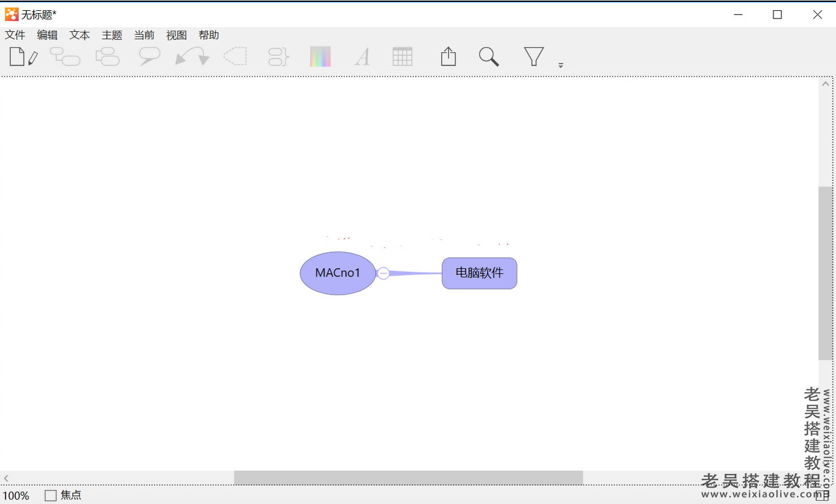Add a dashed boundary shape
The width and height of the screenshot is (836, 504).
(235, 57)
